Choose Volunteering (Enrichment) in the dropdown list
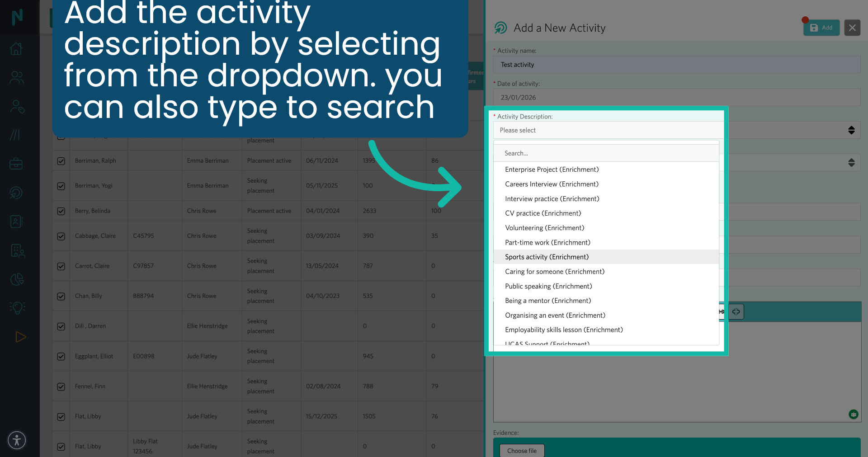Image resolution: width=868 pixels, height=457 pixels. 545,228
